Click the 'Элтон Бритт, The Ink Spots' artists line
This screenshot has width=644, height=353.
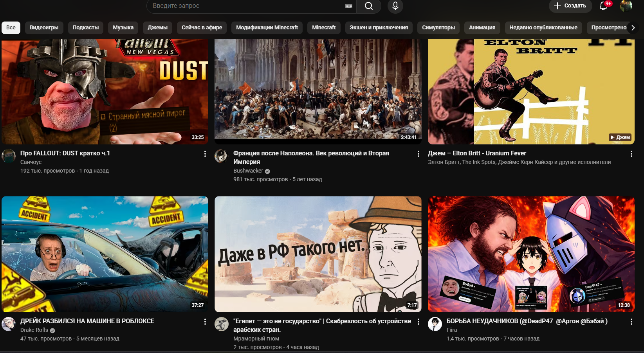(519, 162)
